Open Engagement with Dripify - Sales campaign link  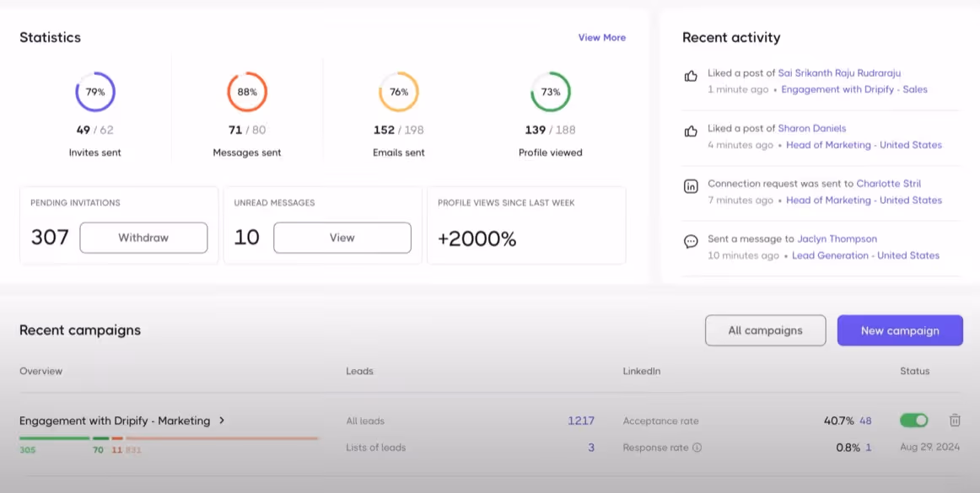[x=854, y=89]
